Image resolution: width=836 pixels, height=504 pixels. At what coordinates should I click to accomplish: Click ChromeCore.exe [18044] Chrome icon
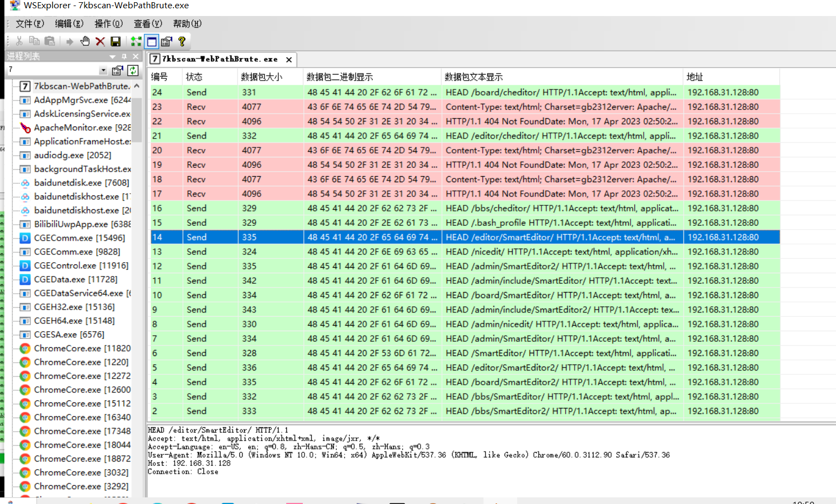click(25, 445)
